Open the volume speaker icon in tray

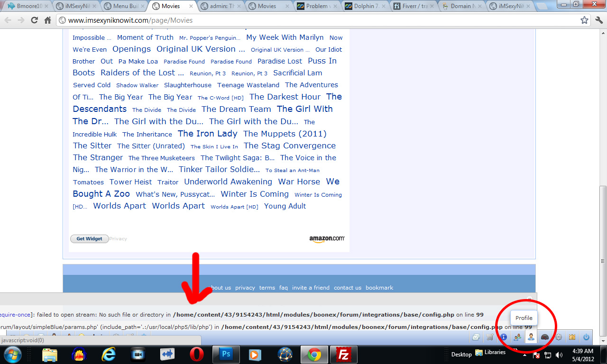tap(559, 355)
